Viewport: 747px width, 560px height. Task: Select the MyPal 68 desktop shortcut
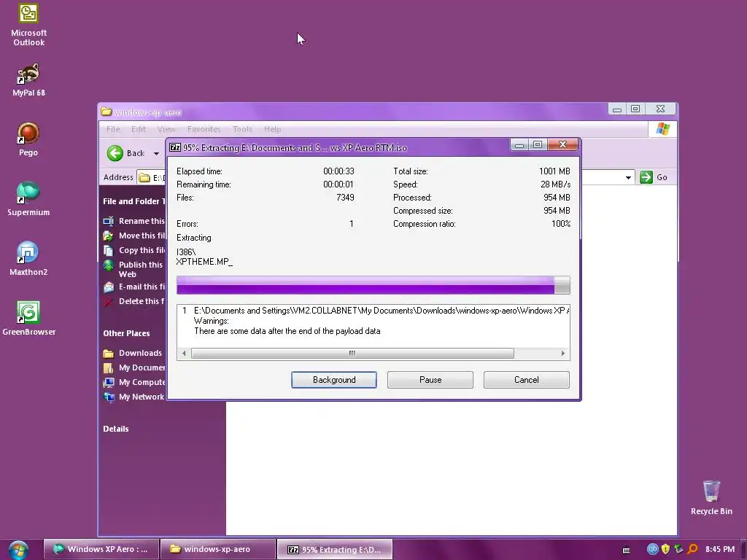(x=28, y=79)
